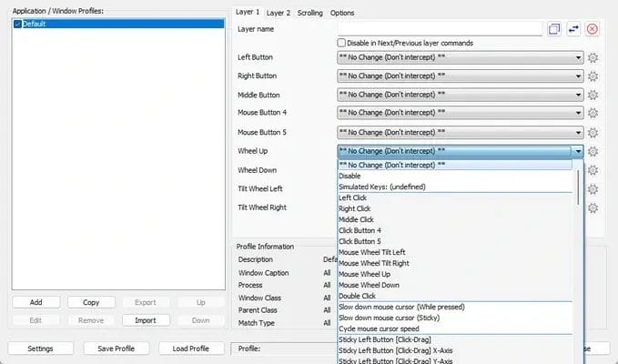The height and width of the screenshot is (364, 618).
Task: Uncheck the Default profile checkbox
Action: coord(17,24)
